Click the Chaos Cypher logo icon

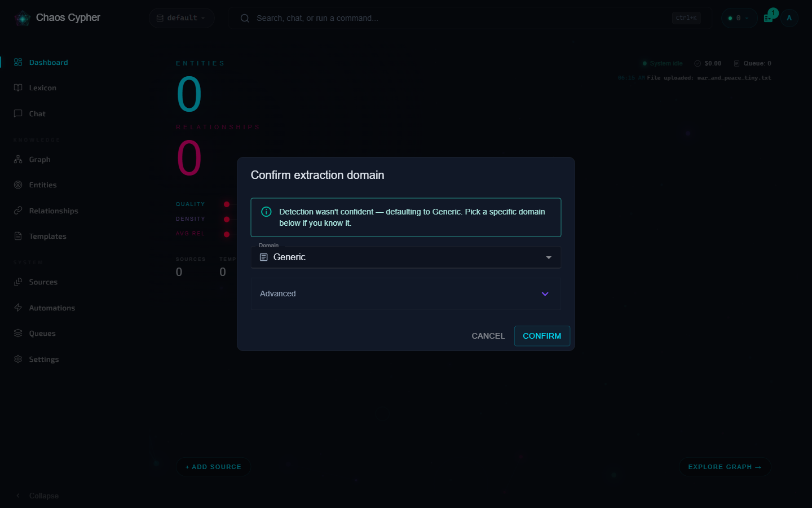pyautogui.click(x=23, y=18)
